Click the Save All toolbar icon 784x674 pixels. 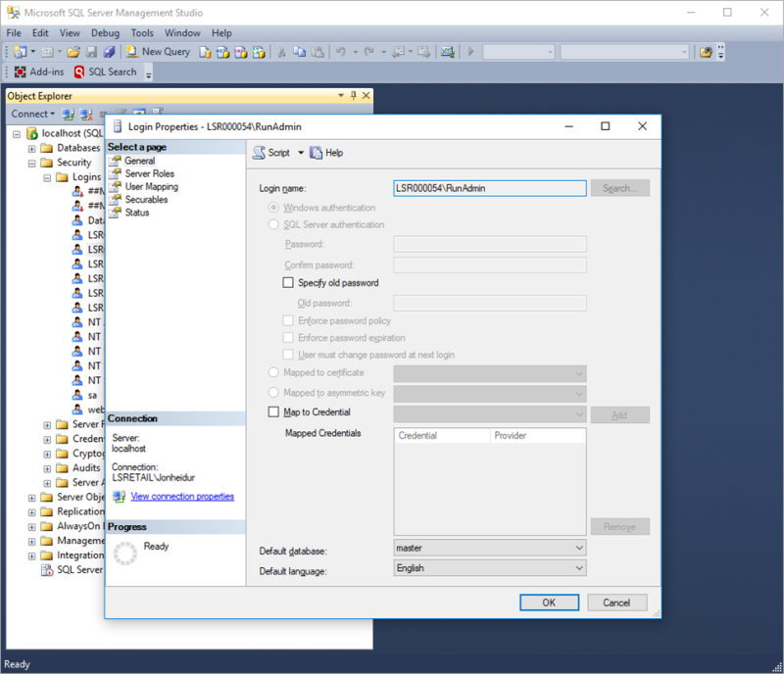tap(109, 51)
